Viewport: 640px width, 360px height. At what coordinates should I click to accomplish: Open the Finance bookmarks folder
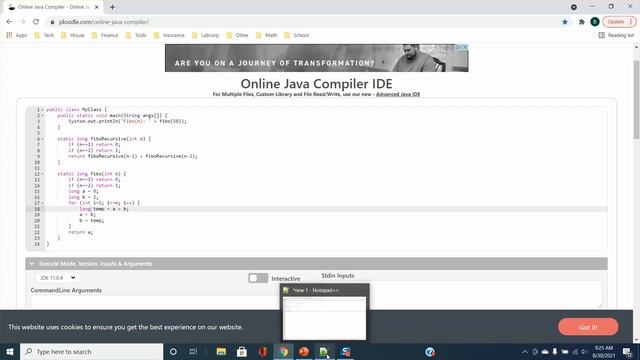105,35
